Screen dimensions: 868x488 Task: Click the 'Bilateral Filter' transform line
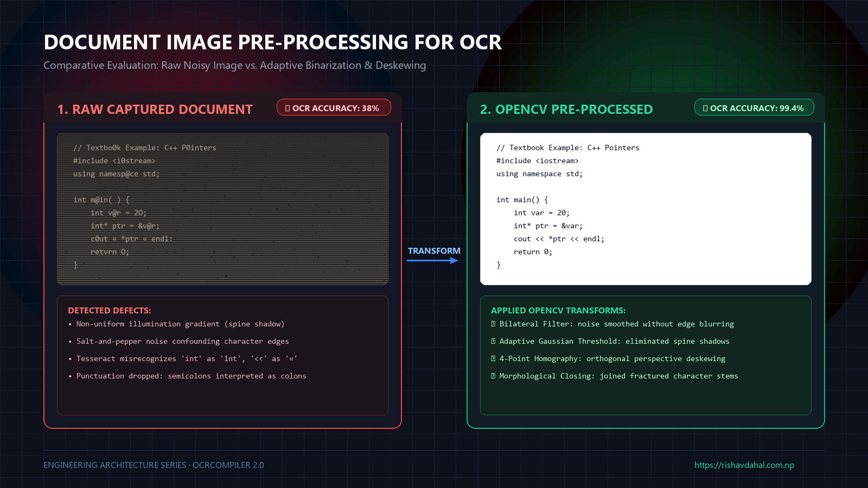coord(612,324)
